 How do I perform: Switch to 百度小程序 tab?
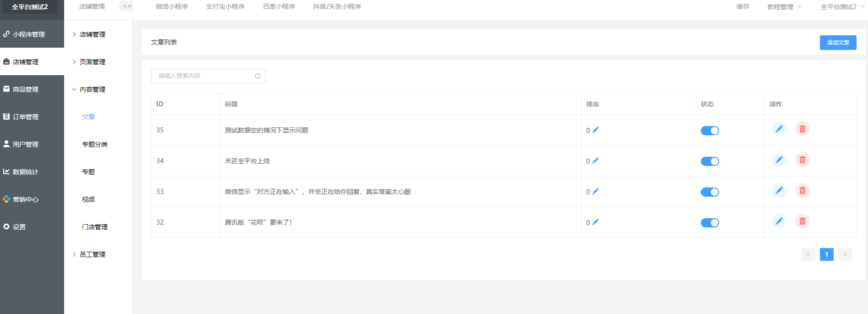[279, 6]
